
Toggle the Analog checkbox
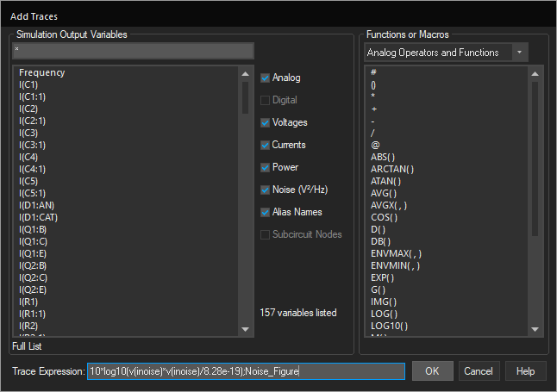coord(265,78)
